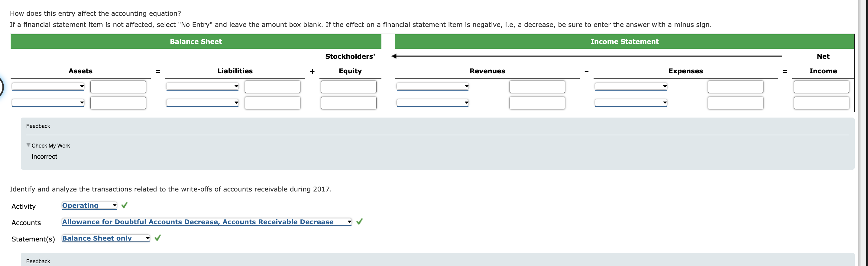Click the green checkmark beside Accounts
This screenshot has height=266, width=868.
(360, 222)
